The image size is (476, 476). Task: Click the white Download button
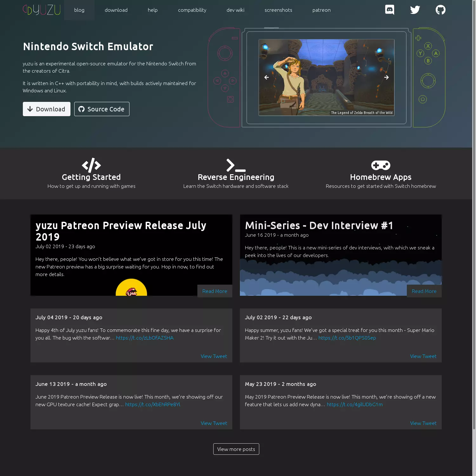click(47, 109)
